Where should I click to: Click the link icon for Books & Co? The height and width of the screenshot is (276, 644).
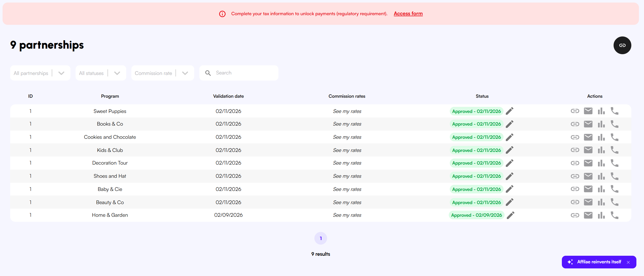575,124
